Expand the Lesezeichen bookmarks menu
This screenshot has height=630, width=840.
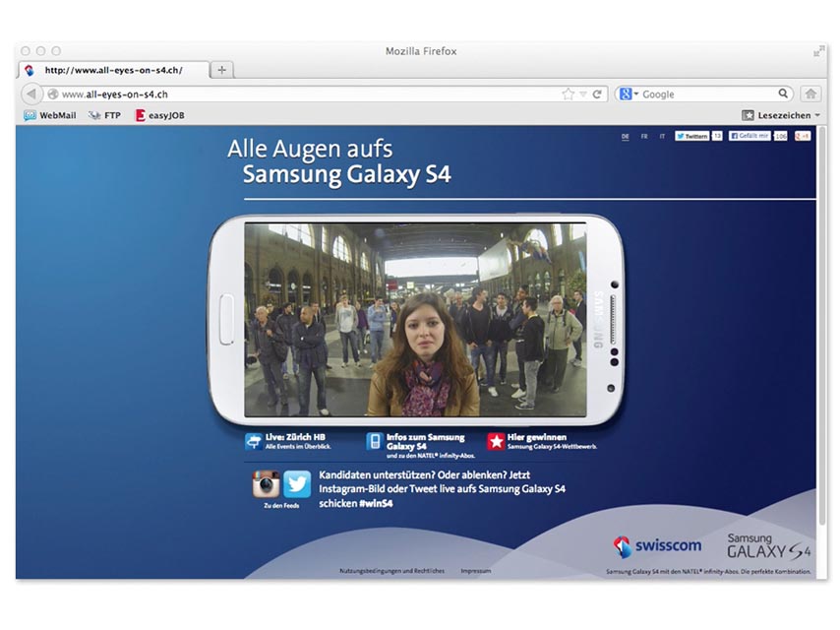coord(781,115)
